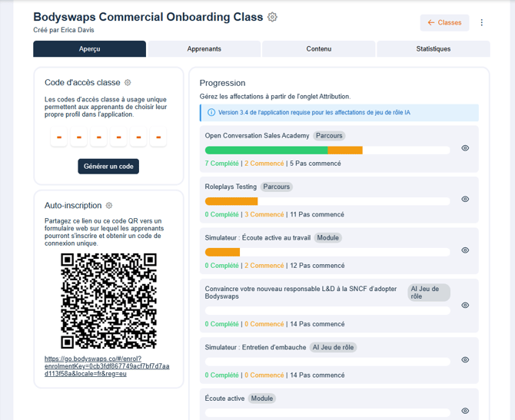The width and height of the screenshot is (515, 420).
Task: Open the go.bodyswaps.co enrolment link
Action: [x=108, y=367]
